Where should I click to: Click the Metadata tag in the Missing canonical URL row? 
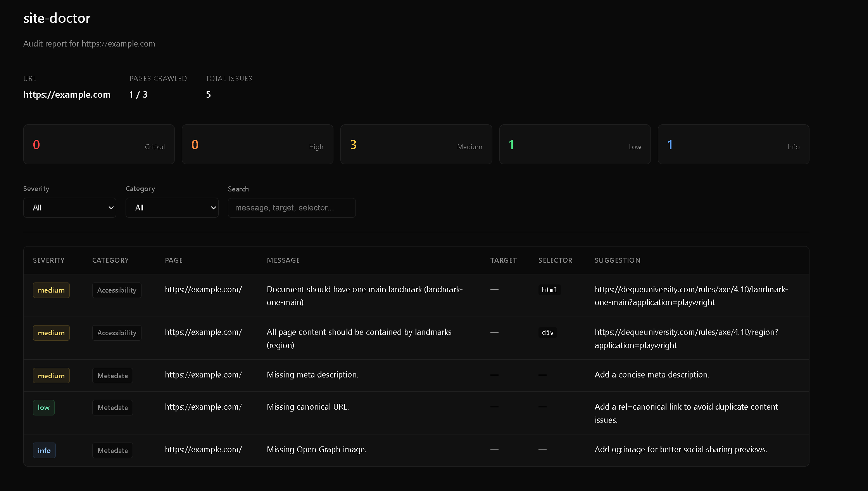(x=112, y=408)
